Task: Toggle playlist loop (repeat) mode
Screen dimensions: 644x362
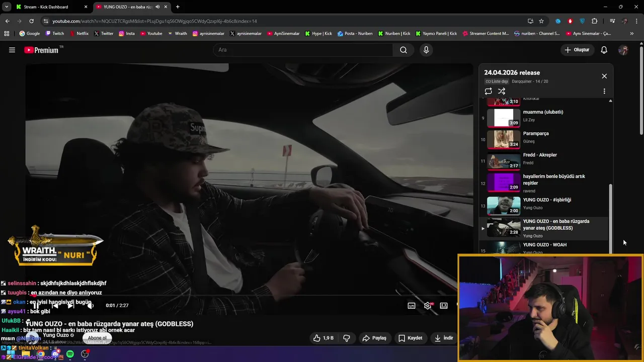Action: [488, 91]
